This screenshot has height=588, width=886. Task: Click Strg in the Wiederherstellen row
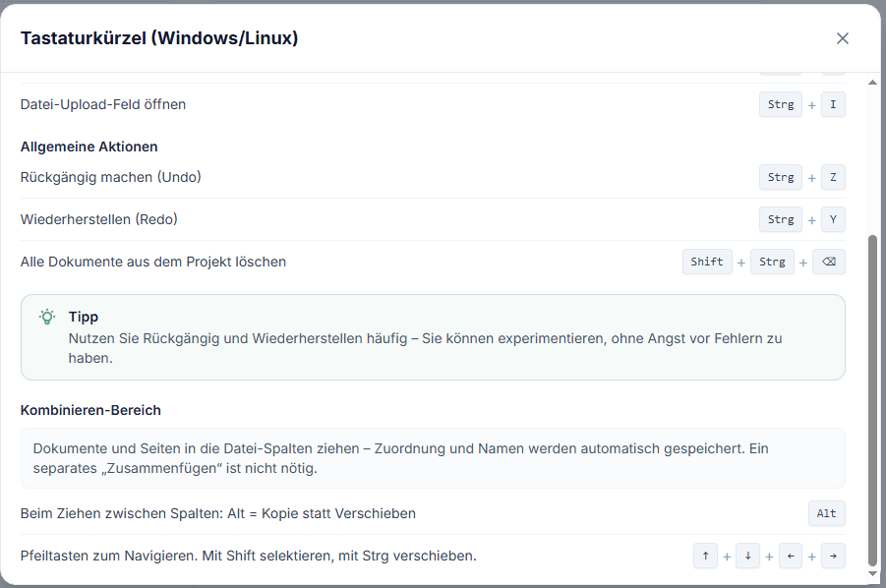[781, 219]
